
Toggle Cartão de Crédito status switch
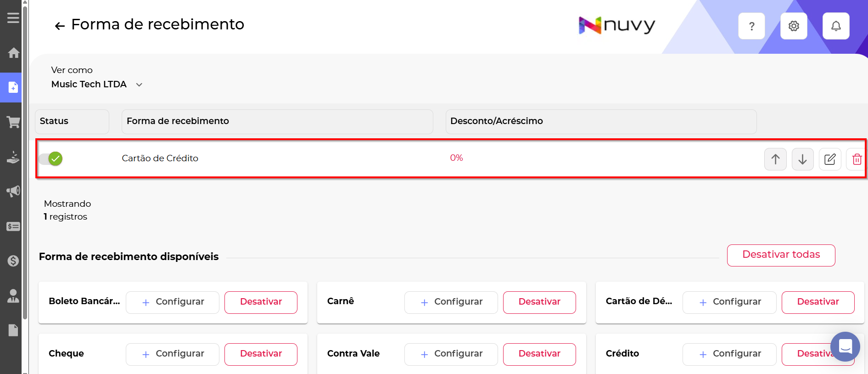pyautogui.click(x=51, y=159)
